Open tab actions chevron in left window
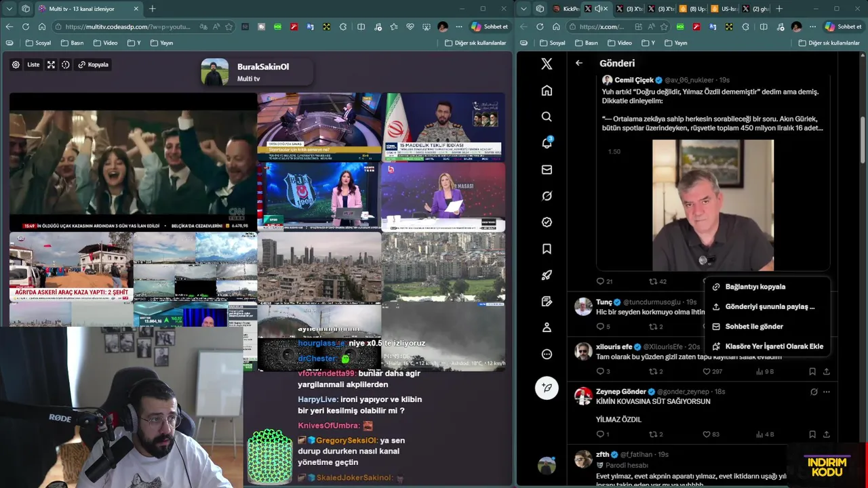This screenshot has width=868, height=488. coord(9,9)
